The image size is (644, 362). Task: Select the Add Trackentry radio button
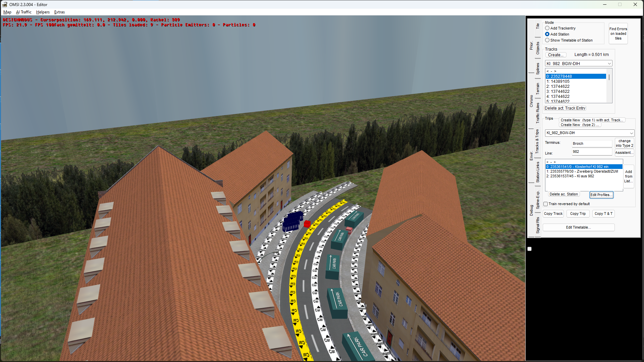[547, 28]
